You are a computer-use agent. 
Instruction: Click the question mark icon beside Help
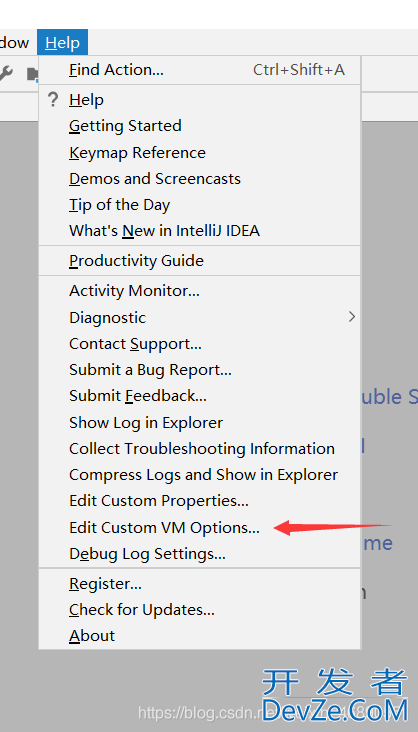pos(53,99)
